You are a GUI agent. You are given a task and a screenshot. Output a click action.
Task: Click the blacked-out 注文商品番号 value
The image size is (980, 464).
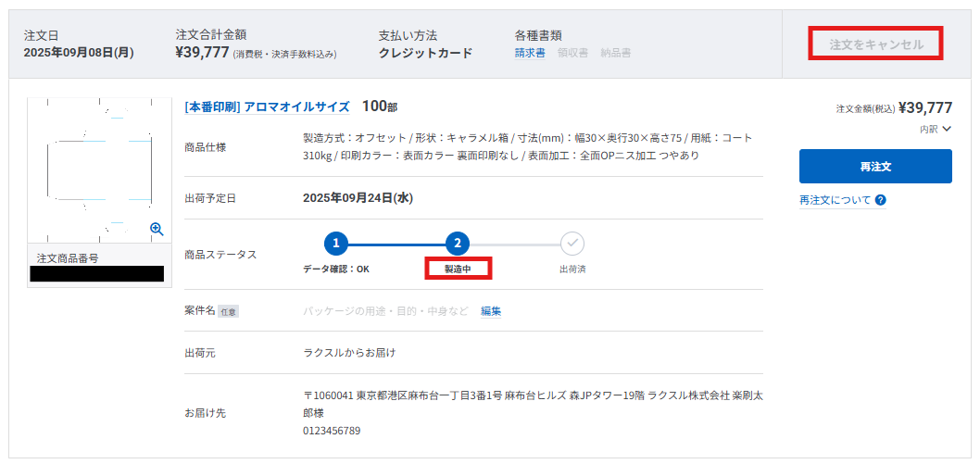click(97, 273)
